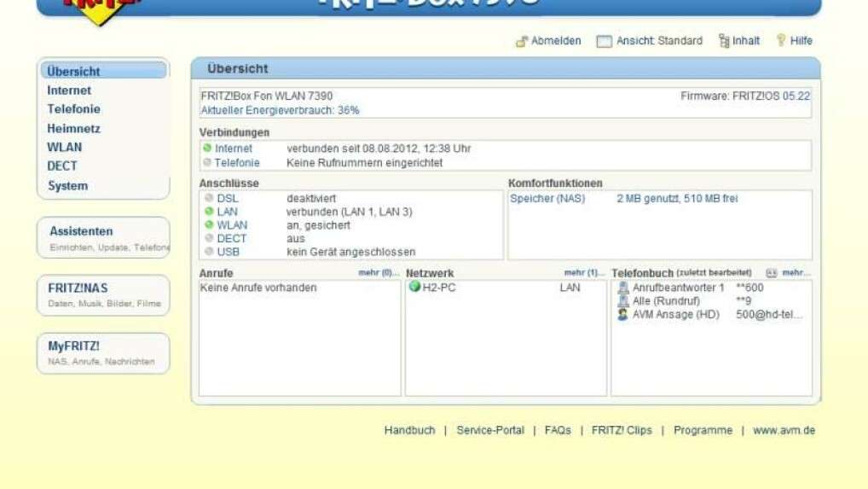
Task: Click the mehr link in Netzwerk section
Action: tap(583, 273)
